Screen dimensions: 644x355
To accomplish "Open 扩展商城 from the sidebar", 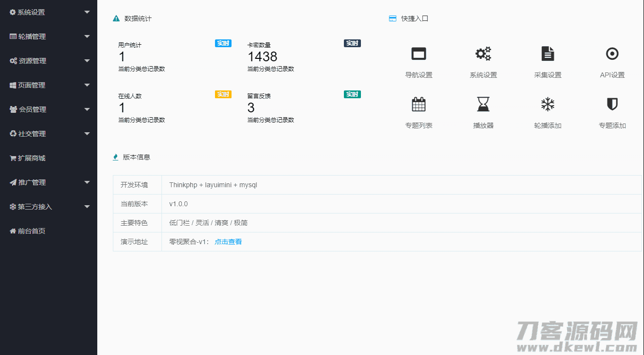I will (x=31, y=158).
